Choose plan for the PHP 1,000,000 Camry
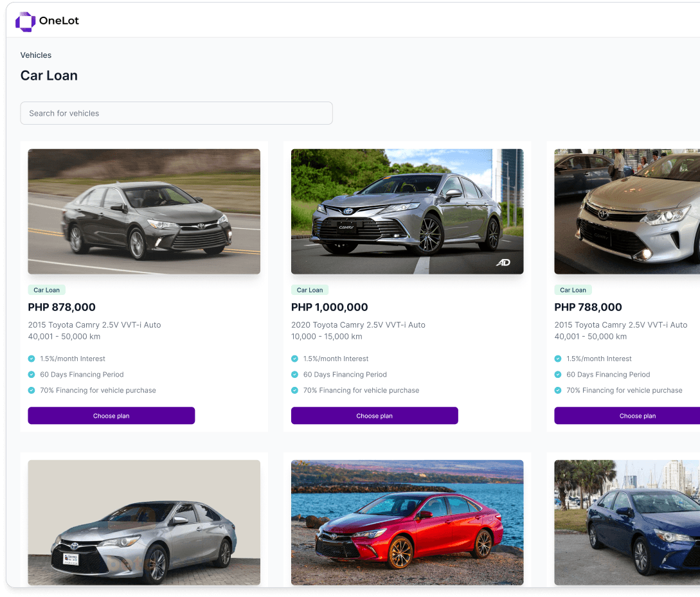The image size is (700, 597). [374, 416]
